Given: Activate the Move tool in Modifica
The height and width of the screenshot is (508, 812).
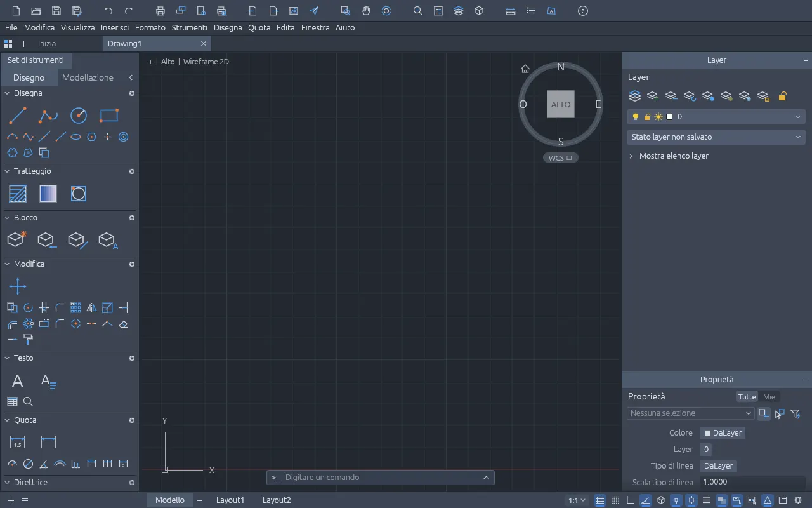Looking at the screenshot, I should pyautogui.click(x=18, y=286).
